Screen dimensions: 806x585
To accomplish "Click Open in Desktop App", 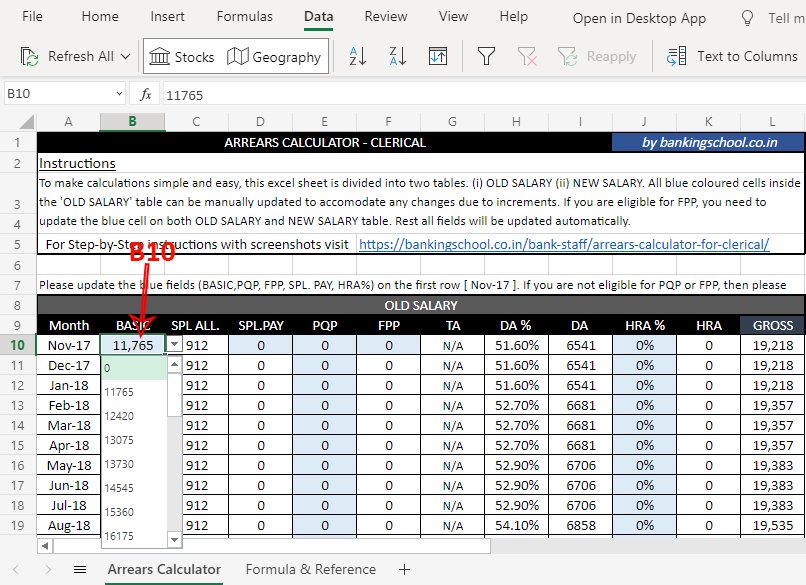I will (639, 18).
